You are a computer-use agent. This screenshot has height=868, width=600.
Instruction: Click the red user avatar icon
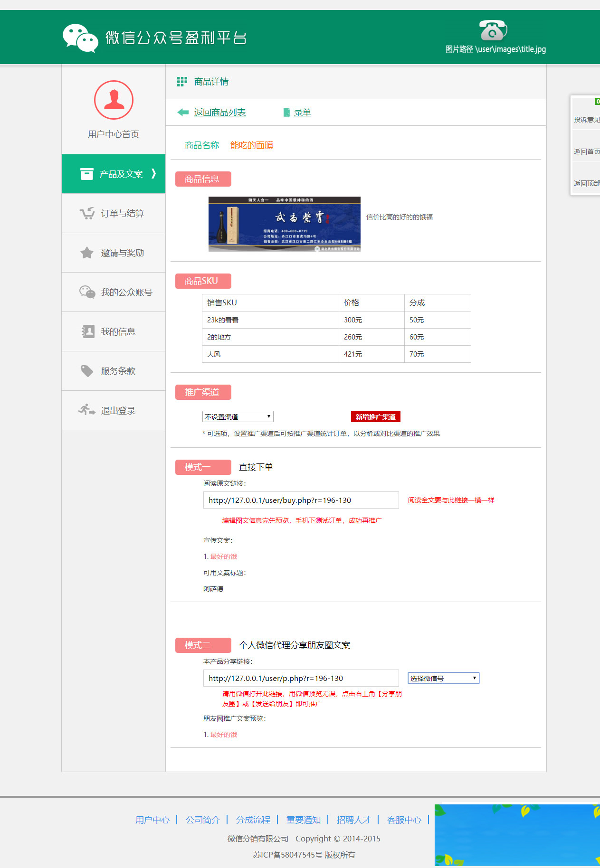coord(114,100)
